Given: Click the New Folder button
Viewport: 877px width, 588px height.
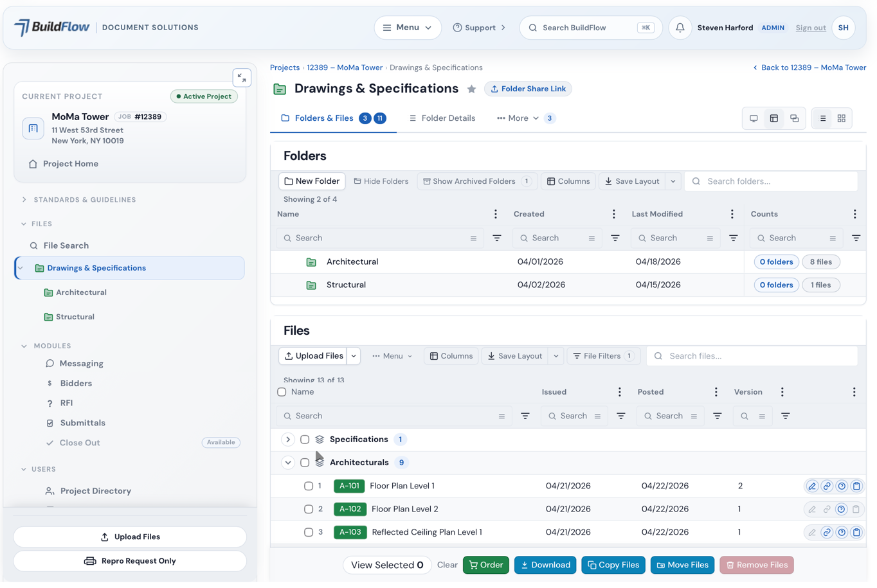Looking at the screenshot, I should tap(312, 181).
